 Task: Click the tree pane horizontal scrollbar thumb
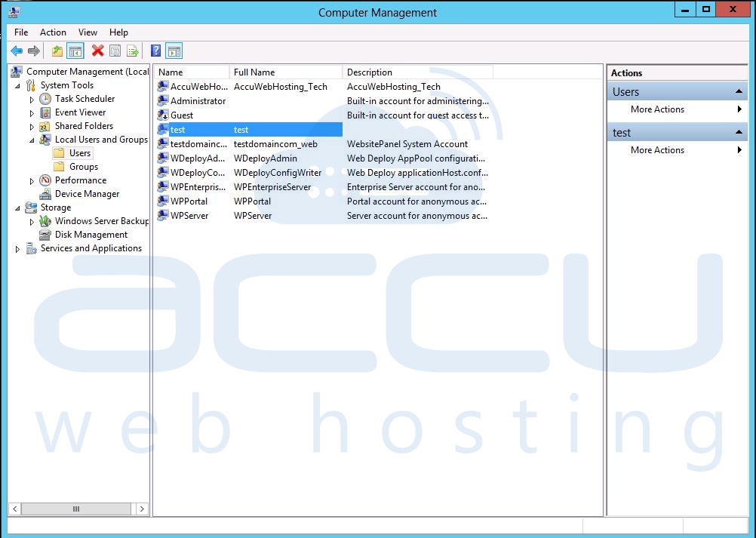pyautogui.click(x=75, y=509)
